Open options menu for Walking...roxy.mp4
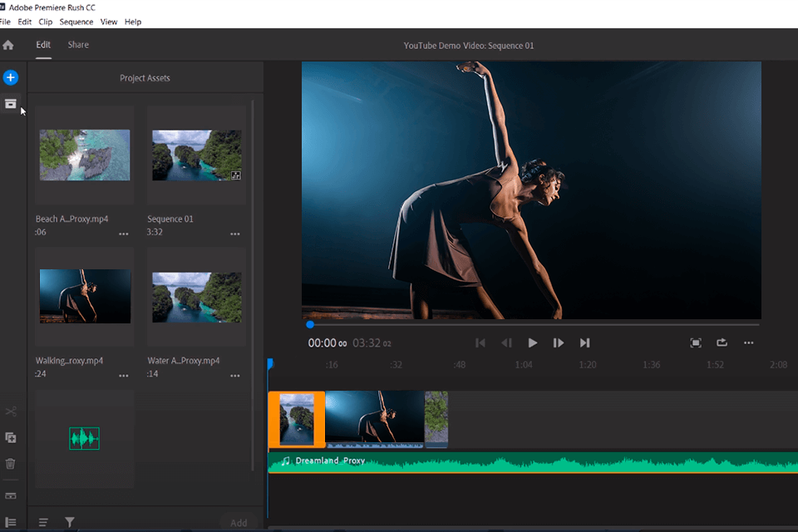The height and width of the screenshot is (532, 798). pos(123,375)
